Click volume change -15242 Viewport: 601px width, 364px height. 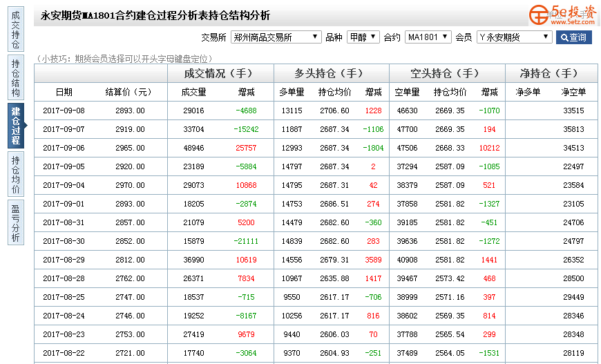coord(246,130)
